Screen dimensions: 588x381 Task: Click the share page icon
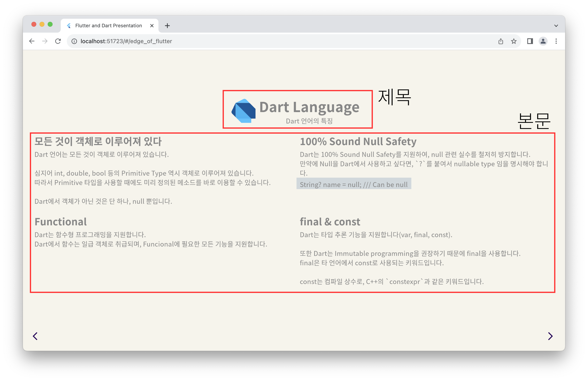coord(501,41)
